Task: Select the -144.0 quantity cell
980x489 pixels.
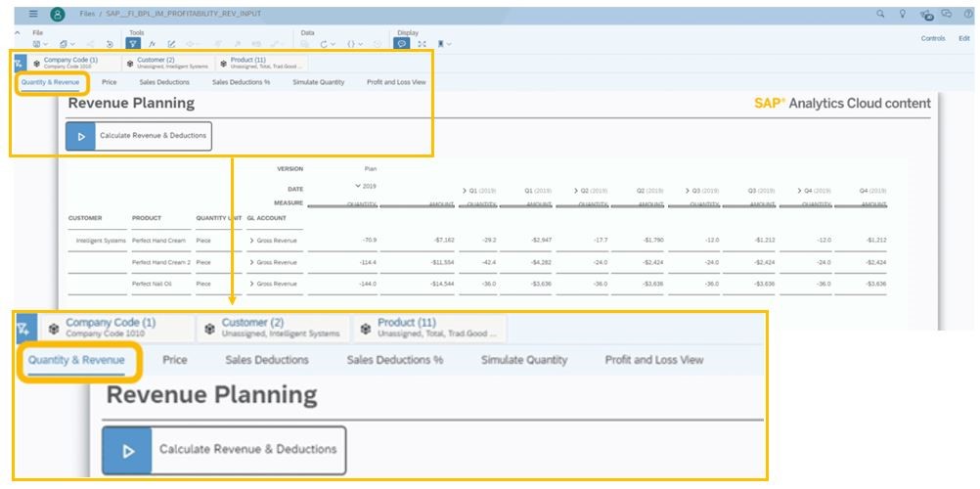Action: (369, 284)
